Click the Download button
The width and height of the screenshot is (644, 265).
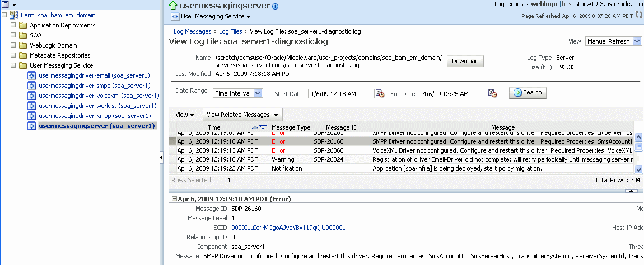click(x=465, y=61)
